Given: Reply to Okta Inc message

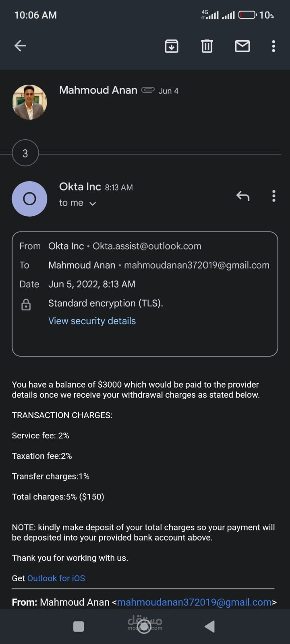Looking at the screenshot, I should point(243,196).
